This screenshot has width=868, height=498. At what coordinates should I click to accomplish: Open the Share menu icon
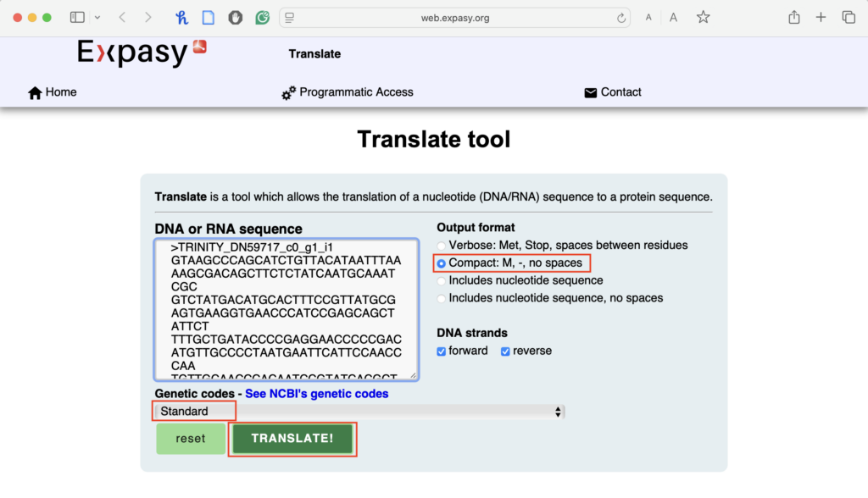tap(793, 17)
